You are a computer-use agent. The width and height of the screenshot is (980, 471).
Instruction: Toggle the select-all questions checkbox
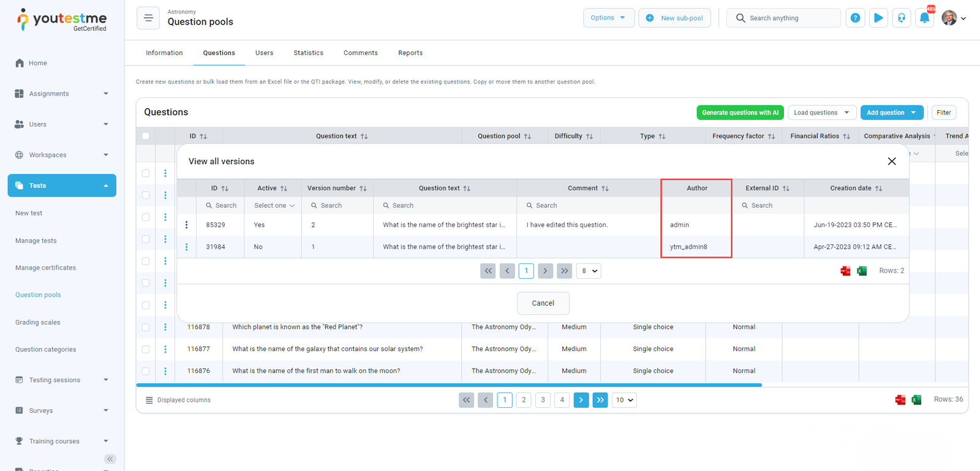146,136
